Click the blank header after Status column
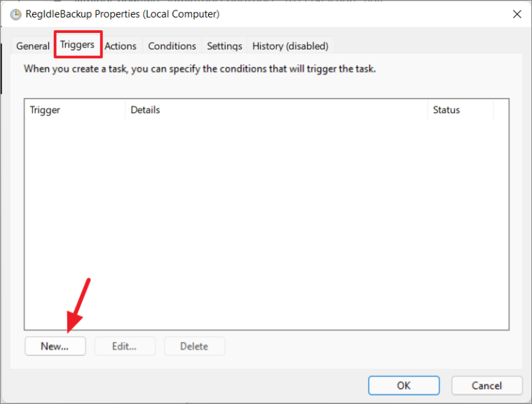The image size is (532, 404). [x=501, y=110]
